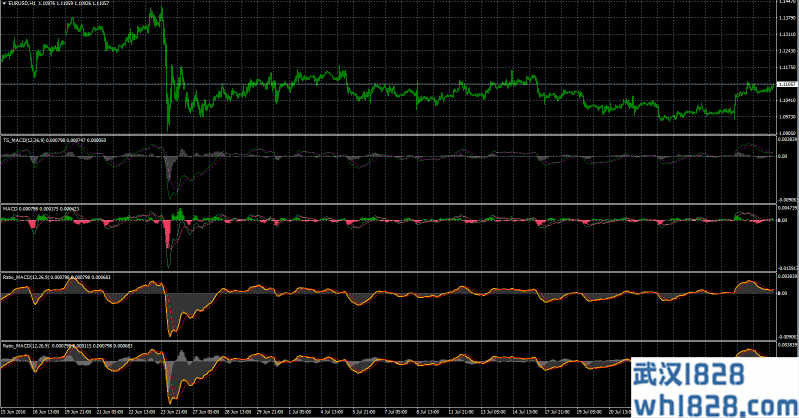Click the 27 Jun 05:00 time label
Viewport: 799px width, 418px height.
[x=205, y=412]
